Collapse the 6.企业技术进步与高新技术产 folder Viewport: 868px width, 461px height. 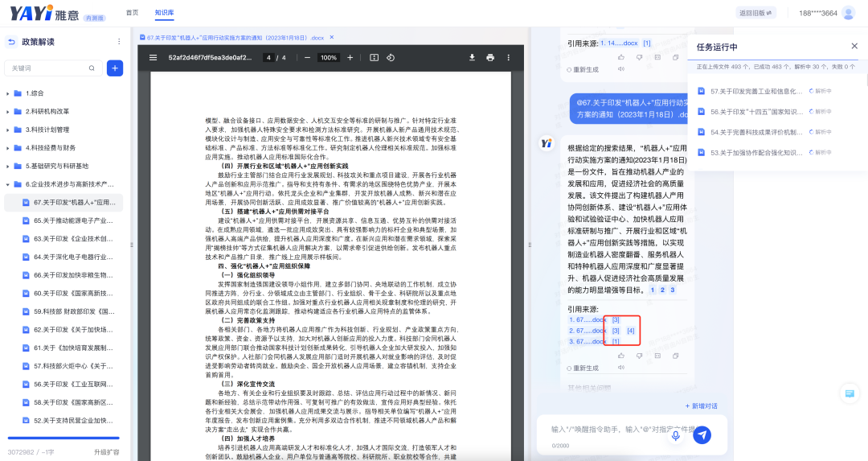(x=7, y=184)
